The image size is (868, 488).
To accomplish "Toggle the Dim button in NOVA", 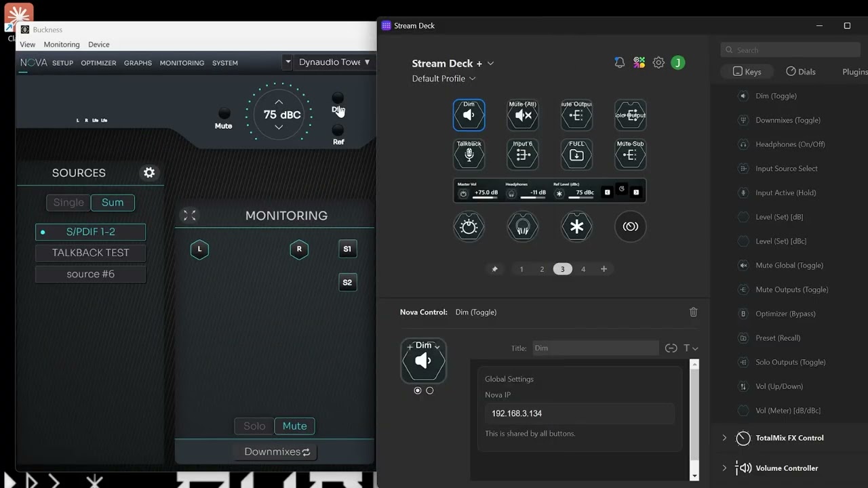I will coord(338,98).
